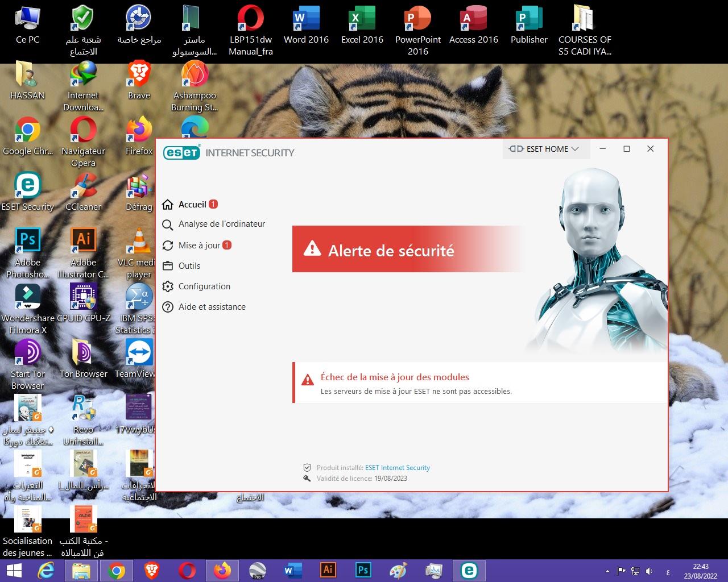The width and height of the screenshot is (728, 582).
Task: Click the red warning triangle beside update failure
Action: click(x=308, y=380)
